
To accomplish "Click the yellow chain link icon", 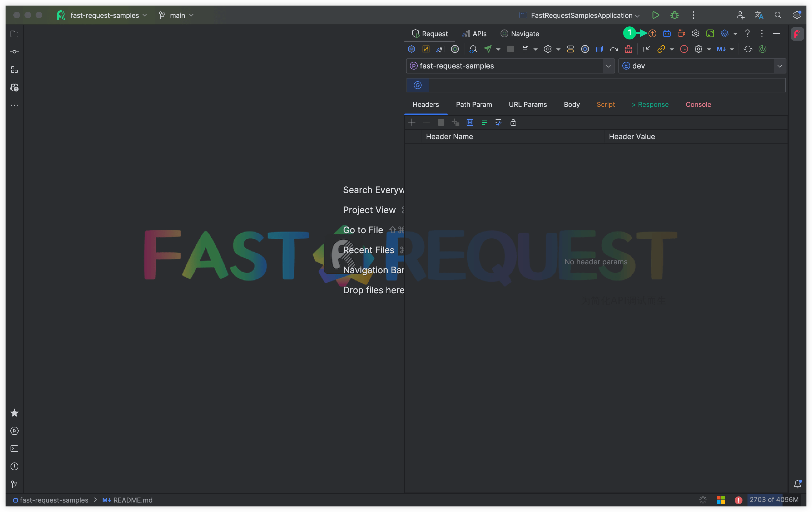I will pyautogui.click(x=661, y=49).
